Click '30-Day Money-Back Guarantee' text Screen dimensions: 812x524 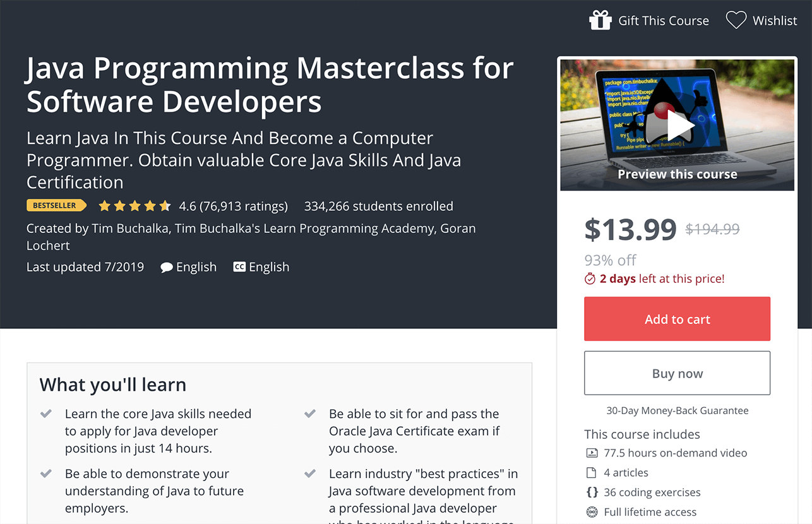pyautogui.click(x=678, y=410)
